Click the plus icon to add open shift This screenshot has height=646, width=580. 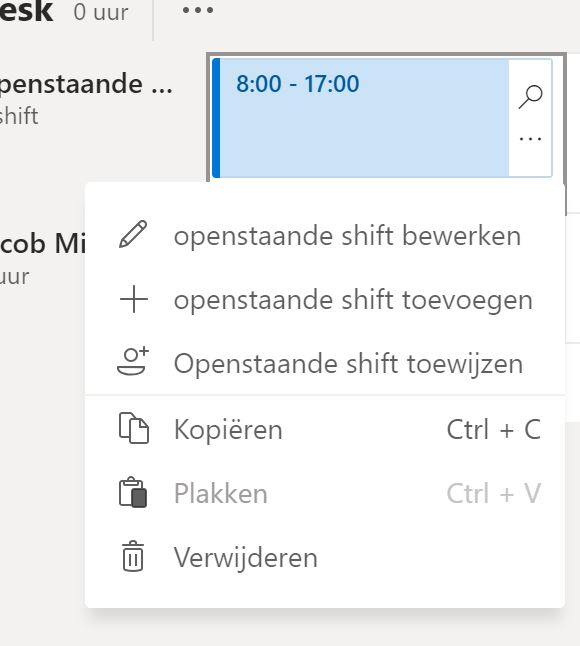[133, 299]
